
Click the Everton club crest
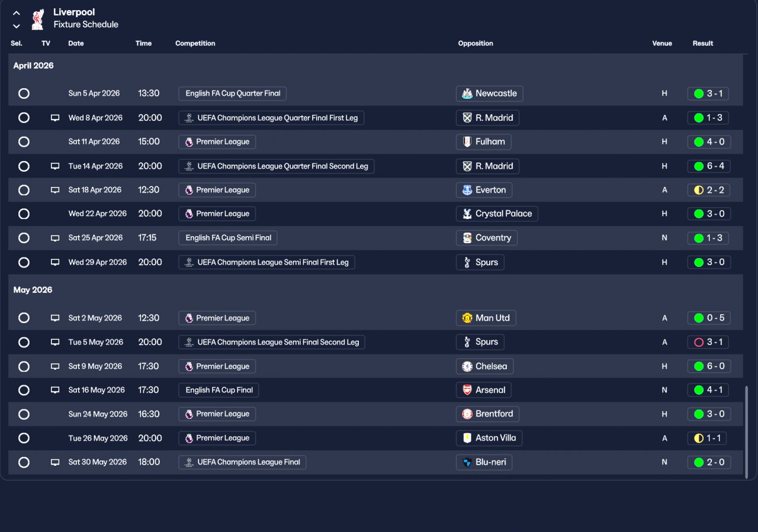tap(467, 190)
